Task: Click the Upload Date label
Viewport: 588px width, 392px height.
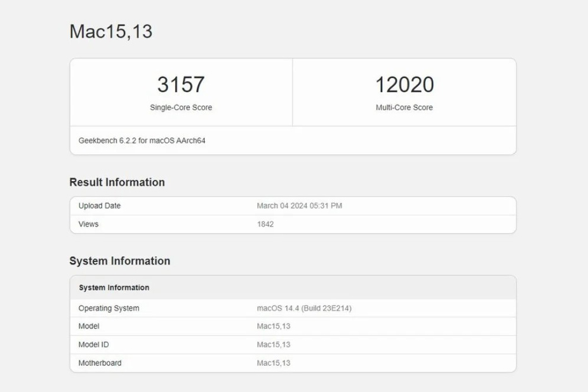Action: pyautogui.click(x=99, y=206)
